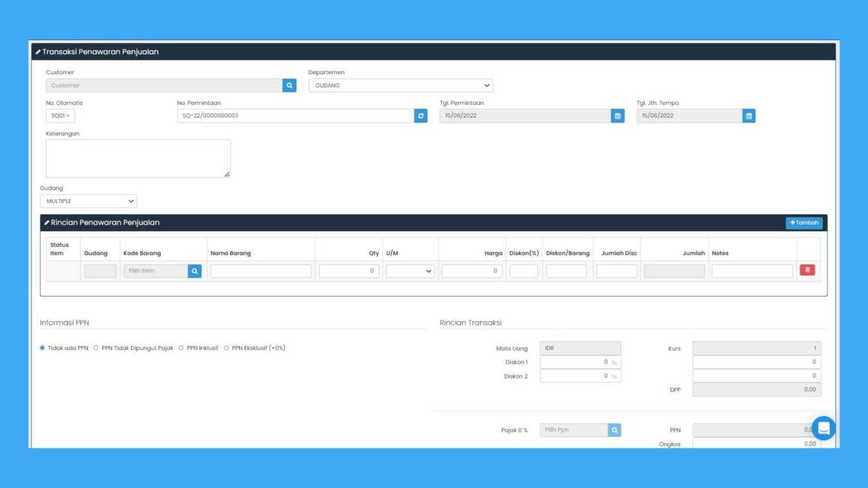The width and height of the screenshot is (868, 488).
Task: Open the No. Otomatis SQ01 dropdown
Action: pos(60,116)
